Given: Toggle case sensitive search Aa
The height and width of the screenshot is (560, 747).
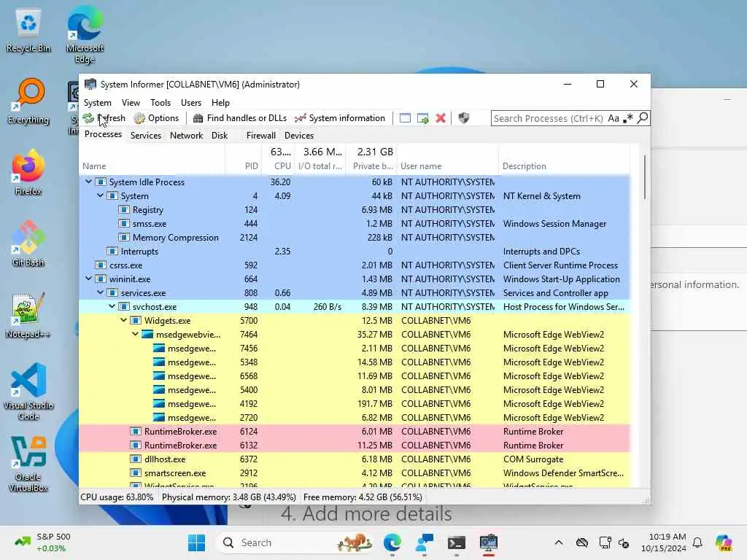Looking at the screenshot, I should tap(614, 118).
